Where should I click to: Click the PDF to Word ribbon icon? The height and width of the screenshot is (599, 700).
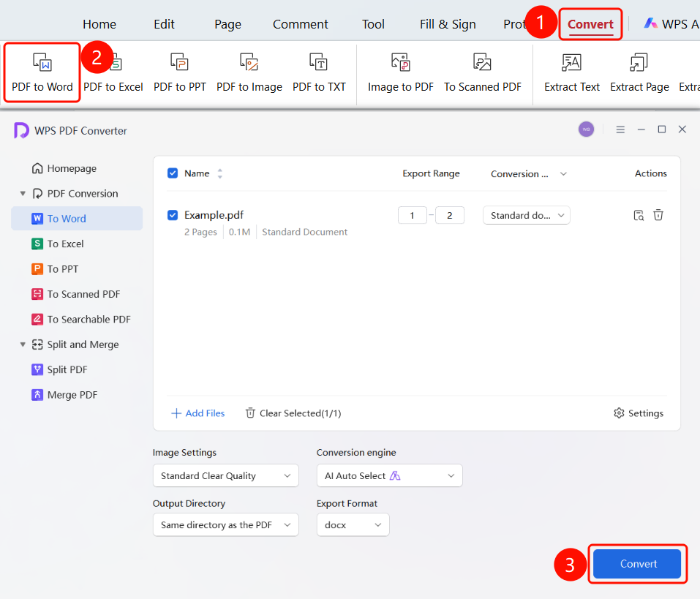point(42,72)
